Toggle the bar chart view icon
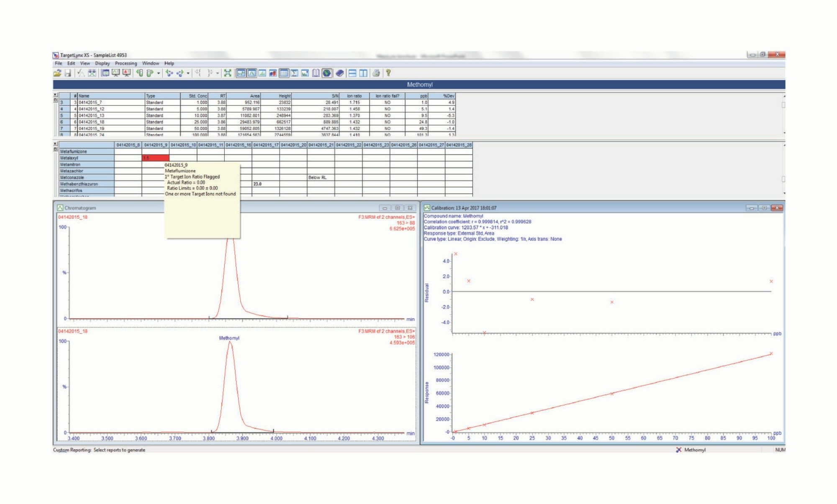 [262, 73]
